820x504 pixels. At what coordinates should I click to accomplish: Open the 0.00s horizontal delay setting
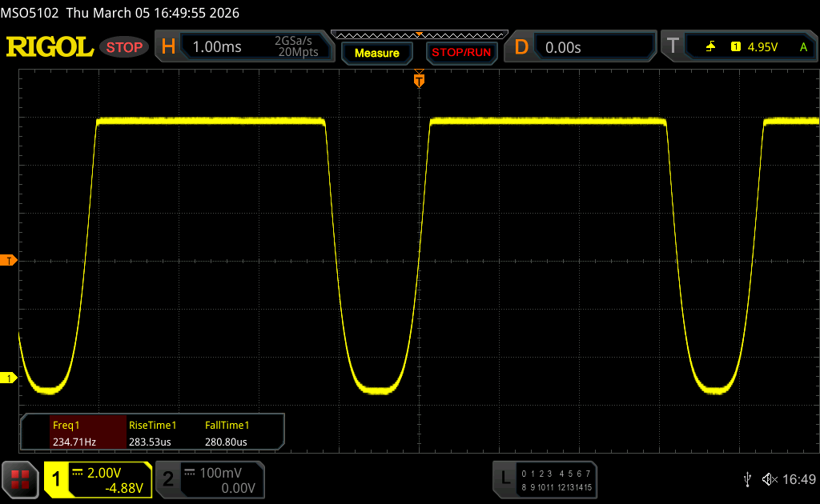563,47
